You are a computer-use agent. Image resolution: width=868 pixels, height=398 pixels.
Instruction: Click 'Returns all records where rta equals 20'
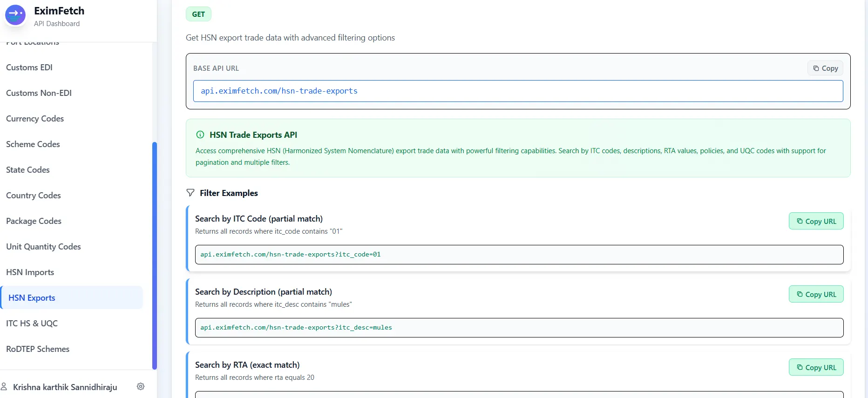255,378
